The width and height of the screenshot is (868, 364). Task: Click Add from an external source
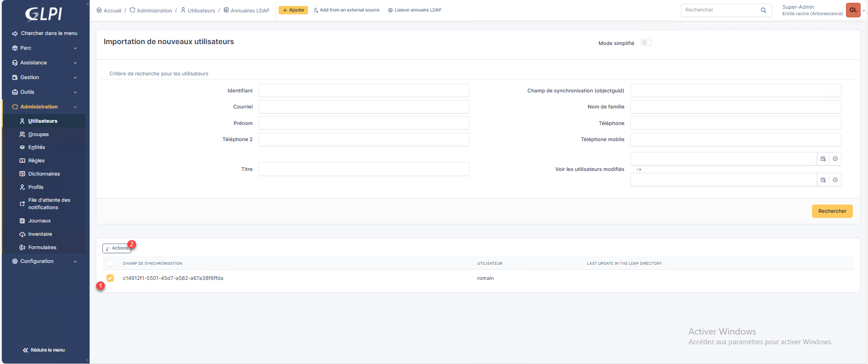347,10
